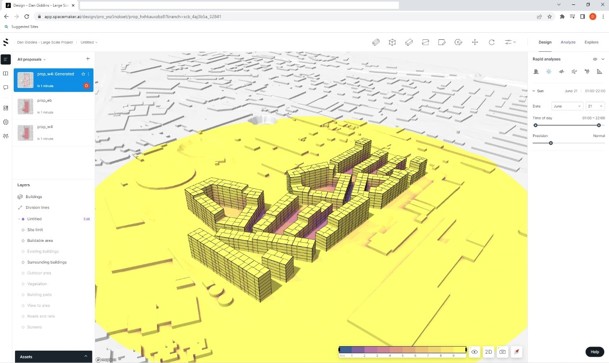Viewport: 609px width, 363px height.
Task: Open the comments icon in left sidebar
Action: click(5, 87)
